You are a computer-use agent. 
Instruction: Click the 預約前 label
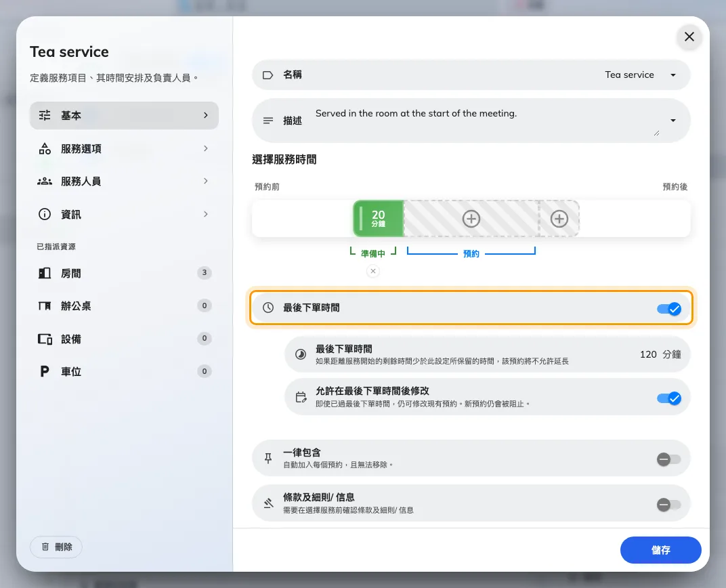coord(267,186)
